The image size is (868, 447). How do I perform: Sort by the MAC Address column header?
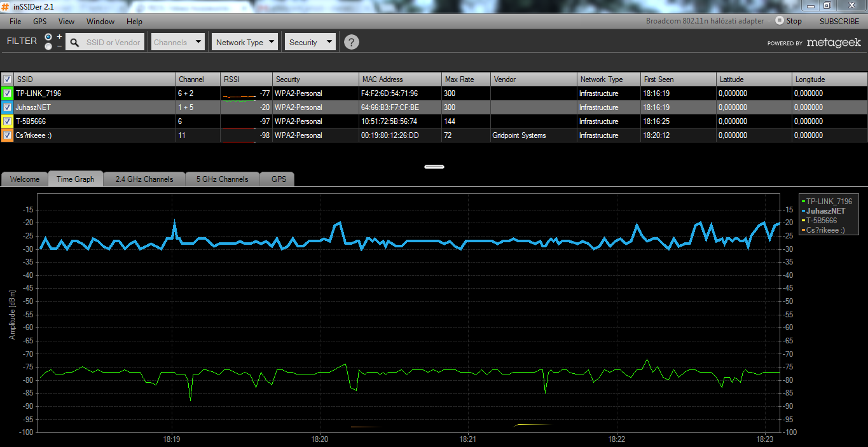[x=400, y=79]
